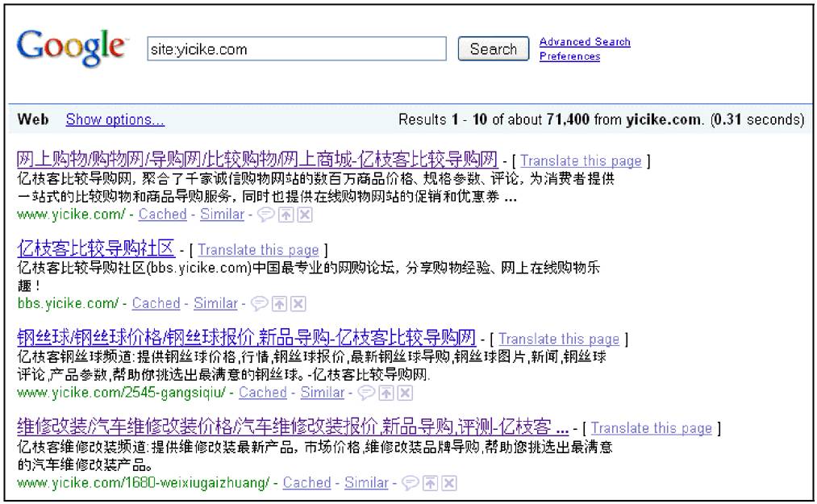
Task: Open the 钢丝球 result title link
Action: [x=247, y=337]
